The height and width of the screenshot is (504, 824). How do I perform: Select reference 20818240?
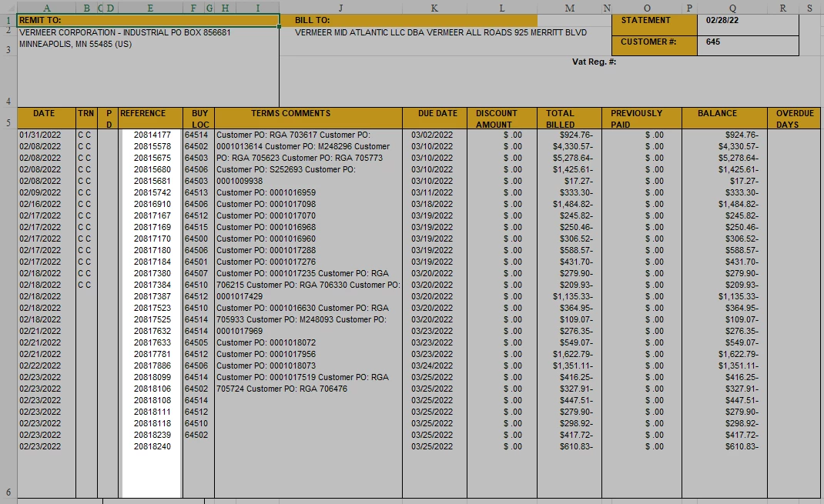pyautogui.click(x=152, y=447)
